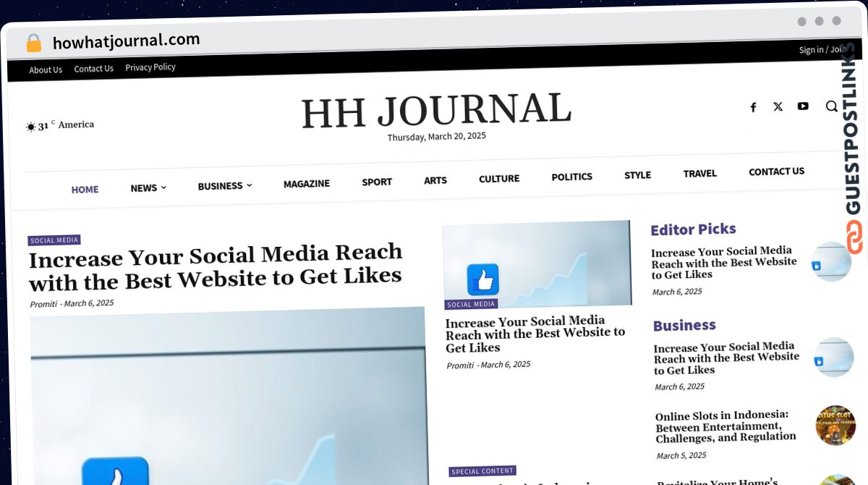Open the Magazine menu item
This screenshot has height=485, width=868.
pos(307,184)
